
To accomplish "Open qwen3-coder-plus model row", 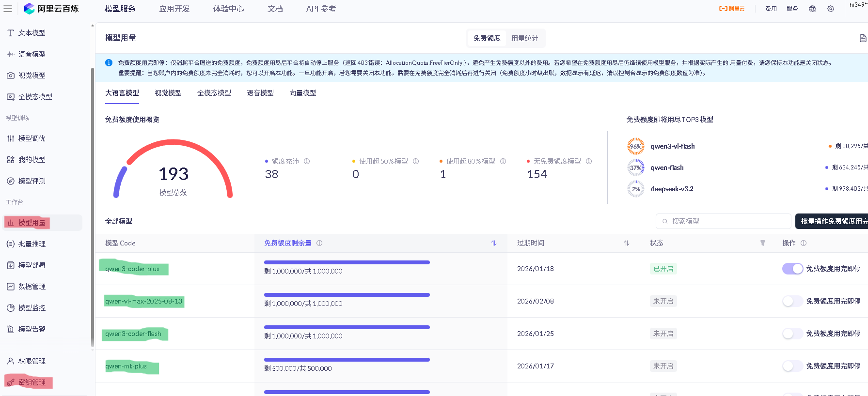I will (132, 269).
